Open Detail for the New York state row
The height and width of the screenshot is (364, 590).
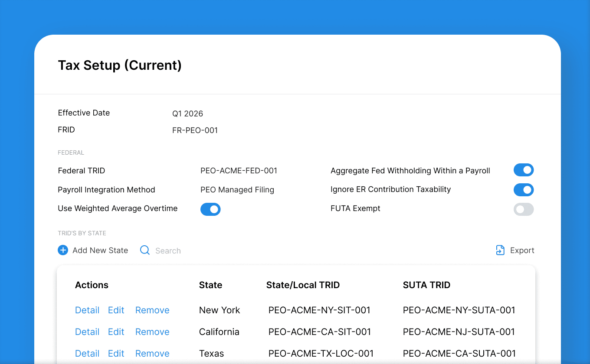point(87,310)
